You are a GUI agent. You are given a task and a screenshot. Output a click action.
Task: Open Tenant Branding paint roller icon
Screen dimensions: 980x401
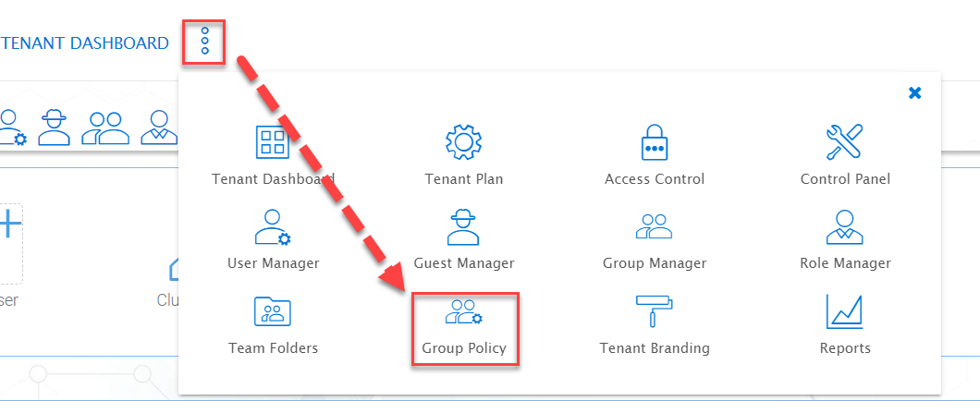(x=655, y=310)
